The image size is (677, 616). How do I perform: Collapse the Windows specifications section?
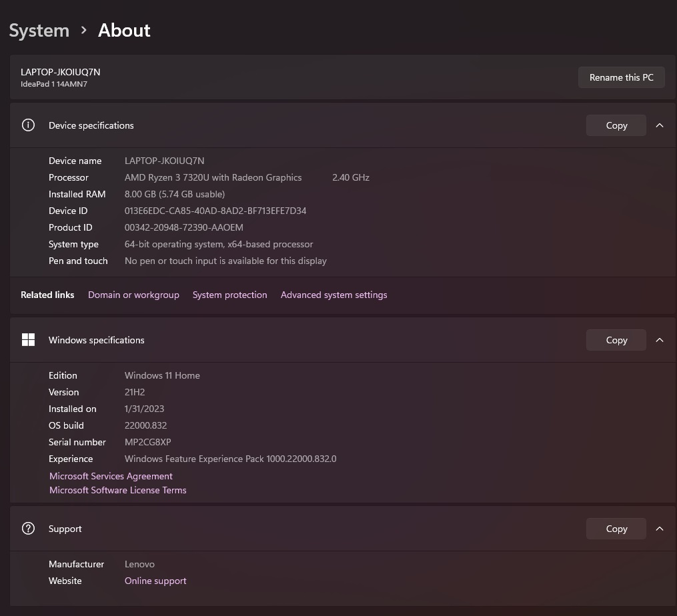click(659, 340)
